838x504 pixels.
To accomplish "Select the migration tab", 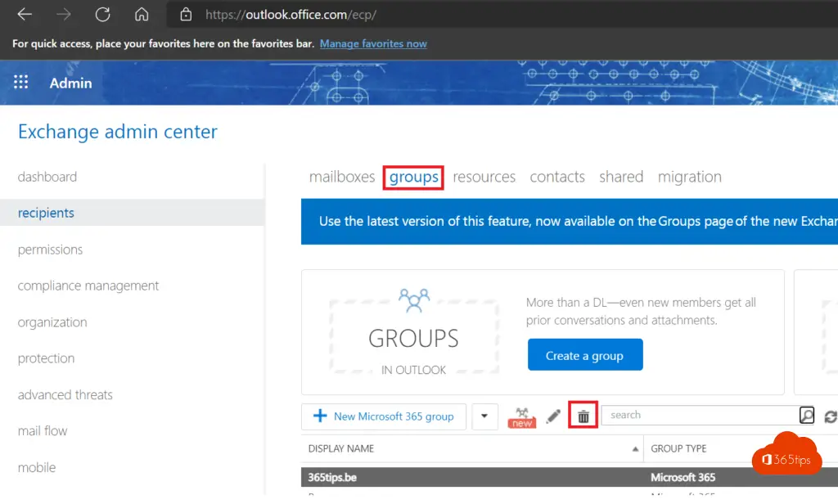I will [689, 177].
